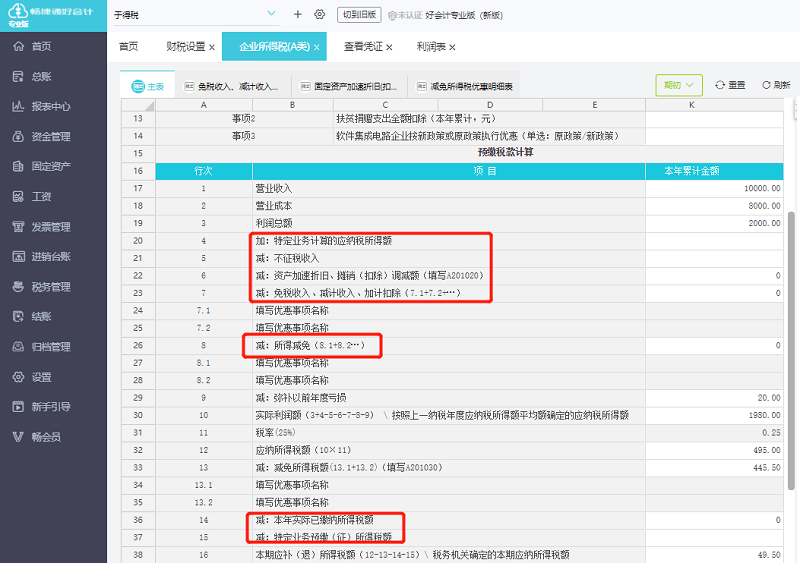
Task: Click 应纳所得税额 amount 495.00
Action: pyautogui.click(x=714, y=450)
